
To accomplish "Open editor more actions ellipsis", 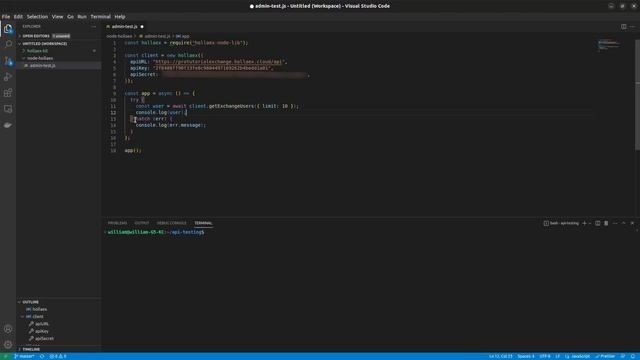I will [x=632, y=27].
